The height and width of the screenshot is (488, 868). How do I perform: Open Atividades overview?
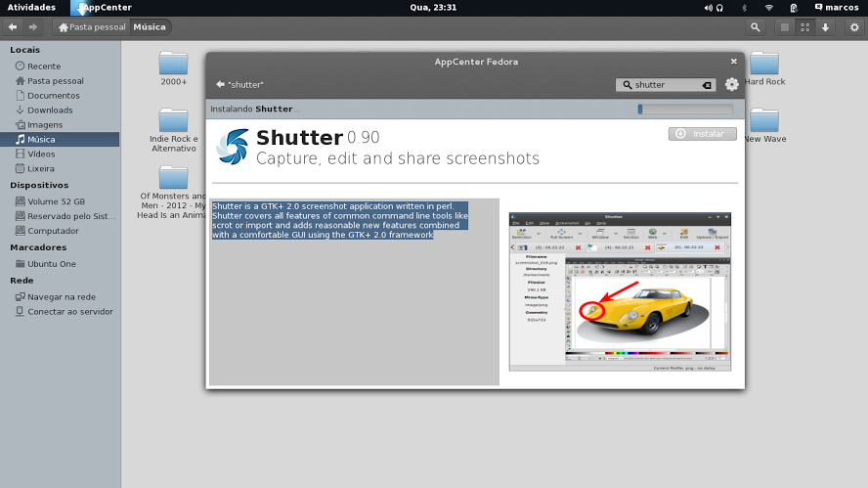coord(31,7)
